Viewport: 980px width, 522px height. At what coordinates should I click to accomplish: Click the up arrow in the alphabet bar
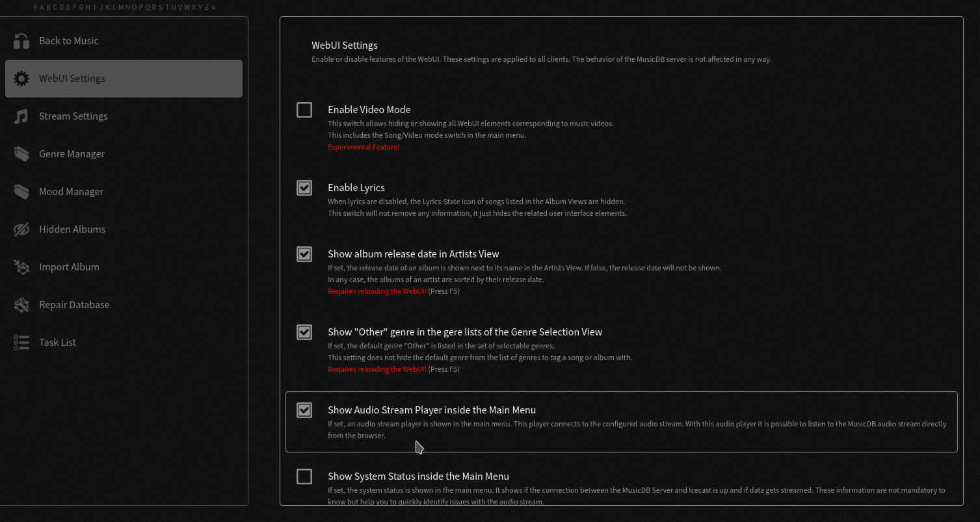pos(35,7)
